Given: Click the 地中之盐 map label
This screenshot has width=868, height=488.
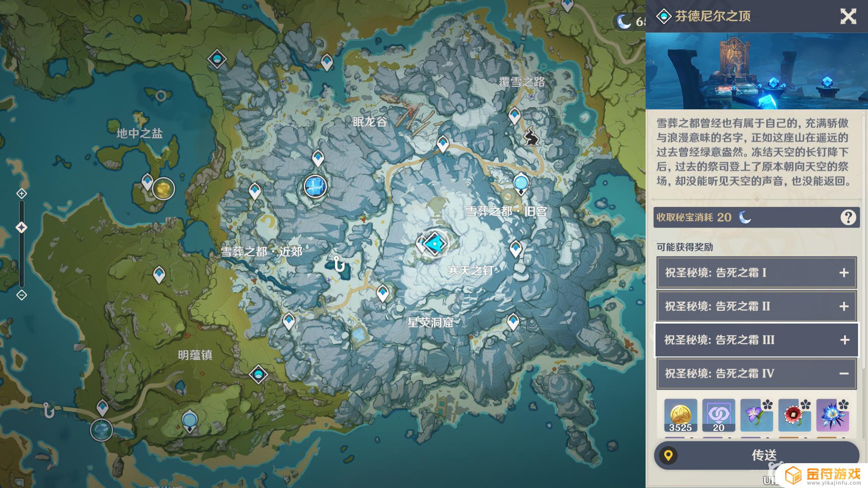Looking at the screenshot, I should point(139,133).
